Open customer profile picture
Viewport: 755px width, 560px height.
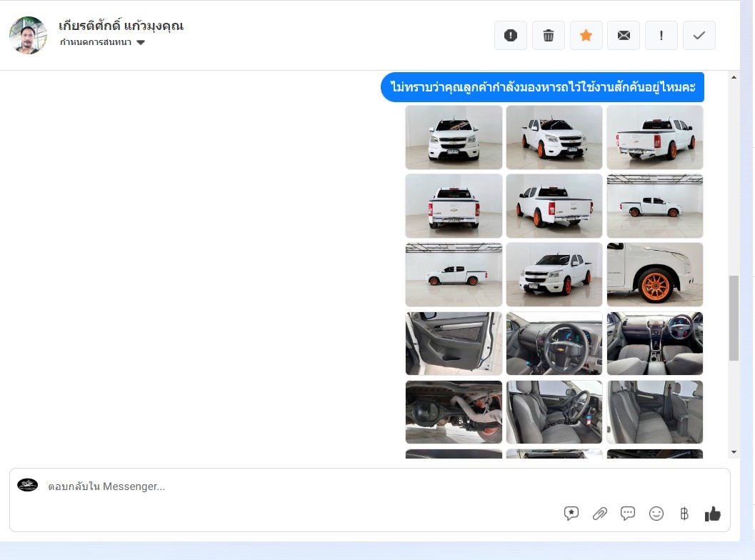[x=28, y=35]
